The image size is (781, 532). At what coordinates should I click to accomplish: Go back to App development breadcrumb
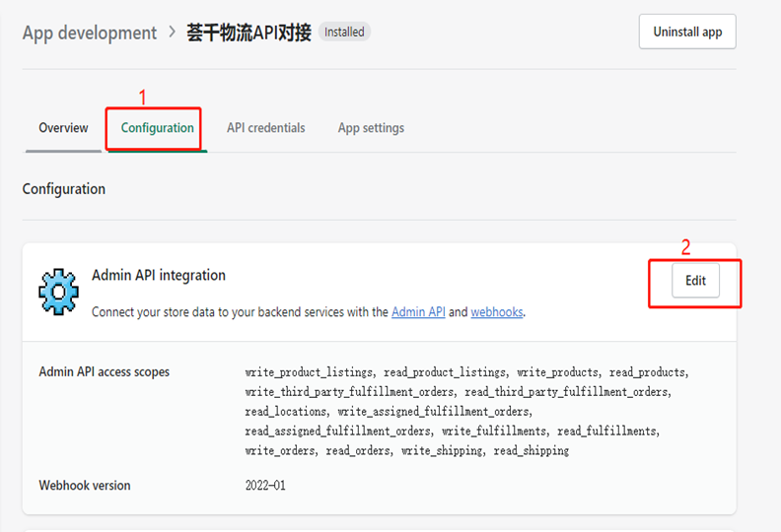pyautogui.click(x=90, y=33)
